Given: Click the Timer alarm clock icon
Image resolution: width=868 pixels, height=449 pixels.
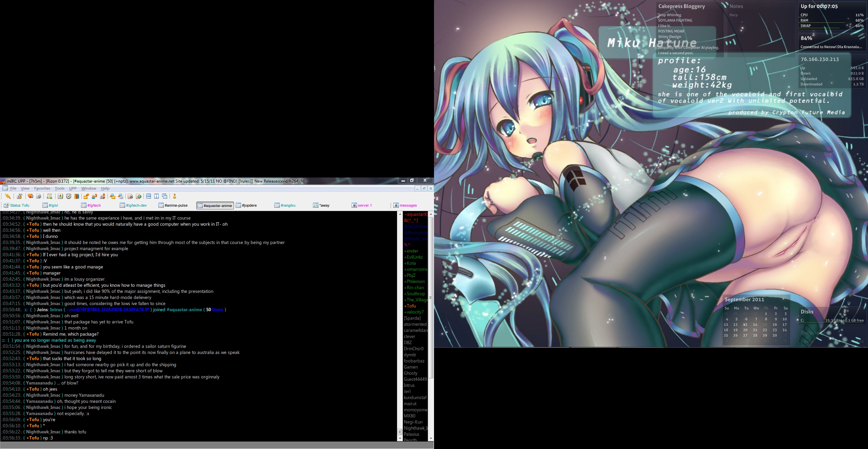Looking at the screenshot, I should tap(68, 196).
